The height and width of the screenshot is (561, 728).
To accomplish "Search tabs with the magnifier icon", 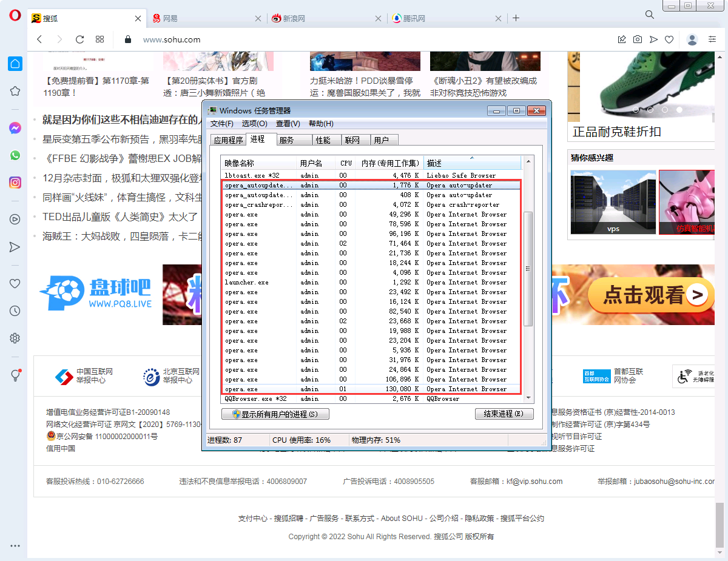I will (650, 15).
